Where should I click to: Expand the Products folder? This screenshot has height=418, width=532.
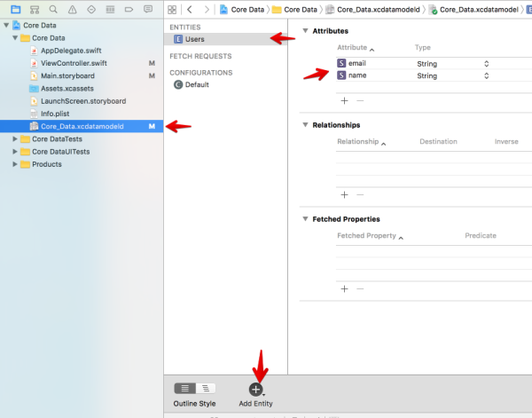(15, 164)
